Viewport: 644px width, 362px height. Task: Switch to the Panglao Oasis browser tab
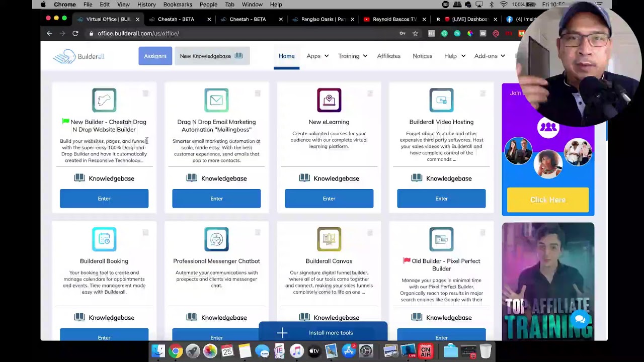pos(322,19)
